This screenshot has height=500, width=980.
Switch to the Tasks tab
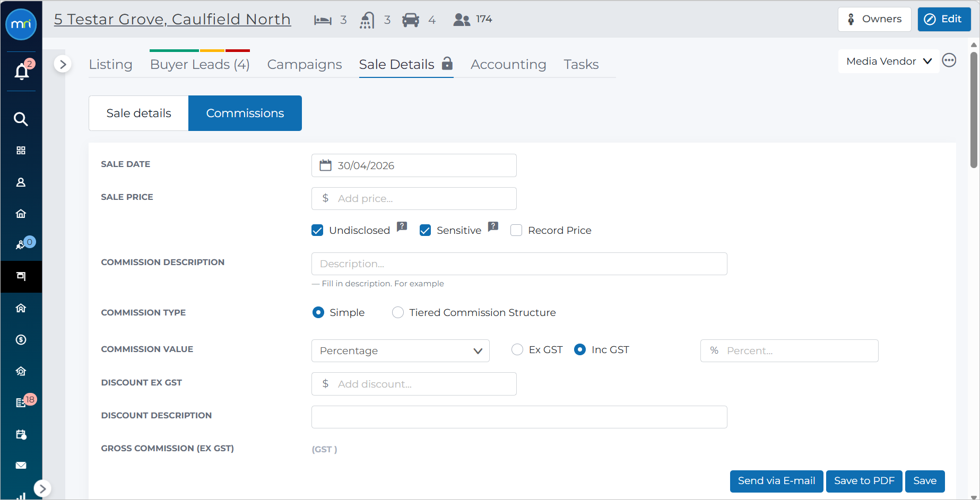pyautogui.click(x=581, y=64)
